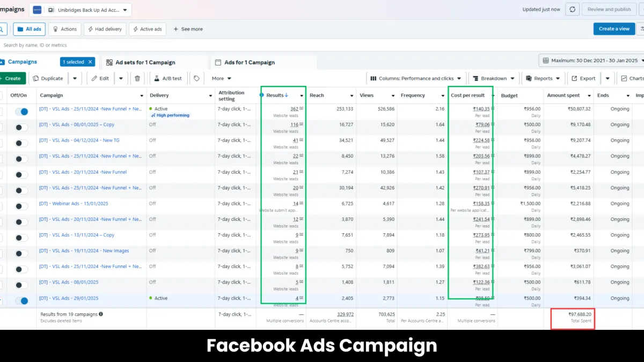
Task: Click the plus icon beside See more
Action: (175, 29)
